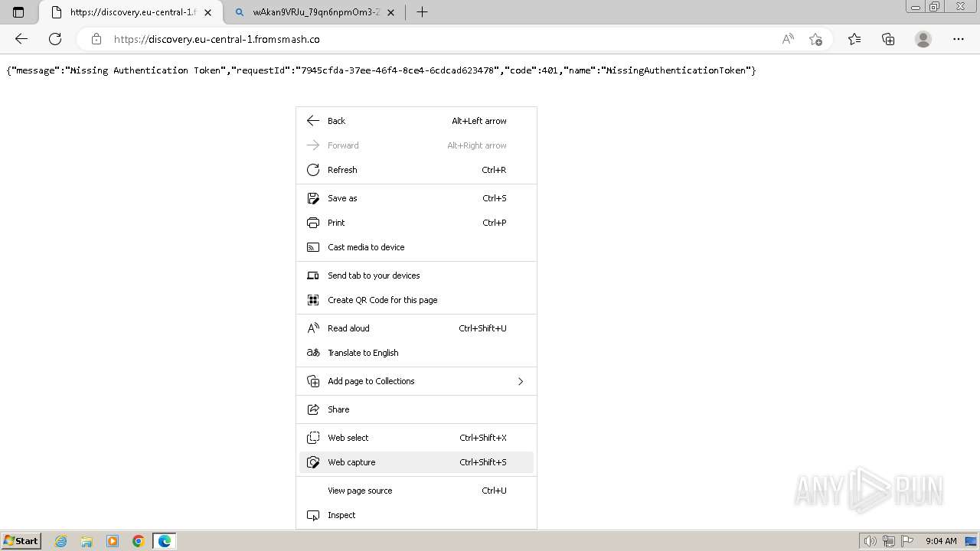Choose Back in the context menu

(x=416, y=121)
